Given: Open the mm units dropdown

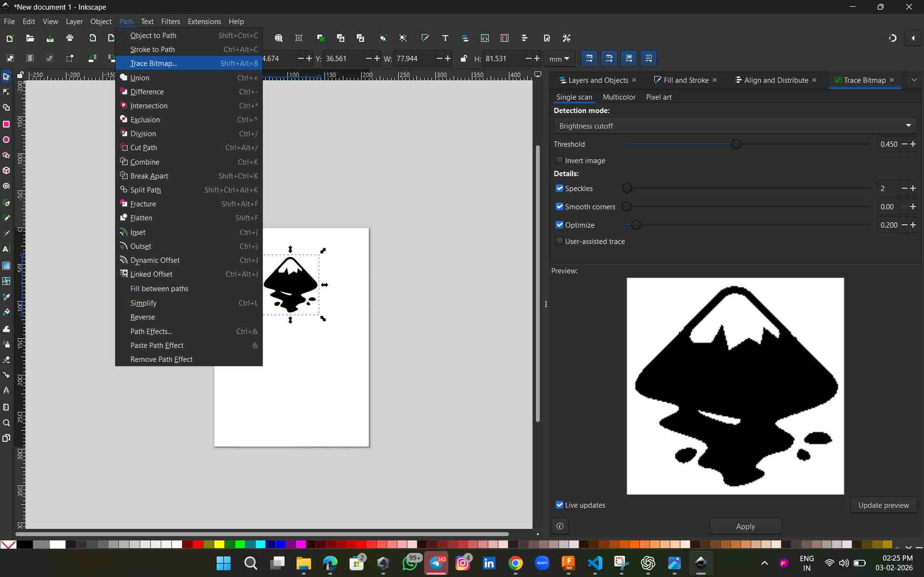Looking at the screenshot, I should coord(559,59).
